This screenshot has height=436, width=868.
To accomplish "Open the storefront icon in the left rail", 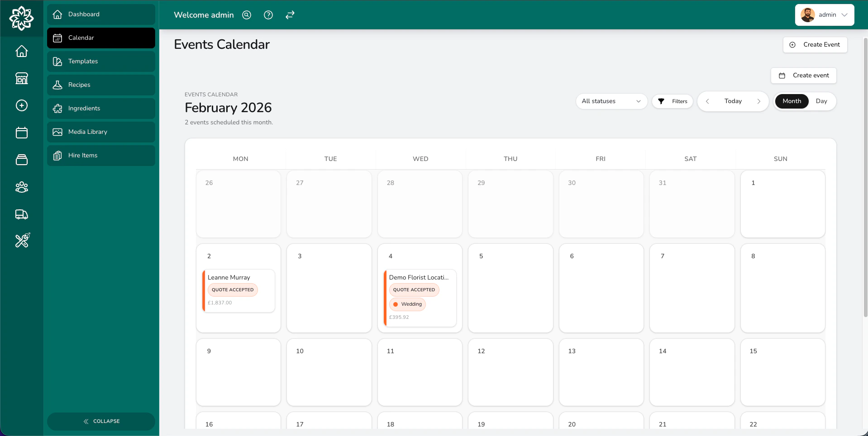I will click(21, 78).
